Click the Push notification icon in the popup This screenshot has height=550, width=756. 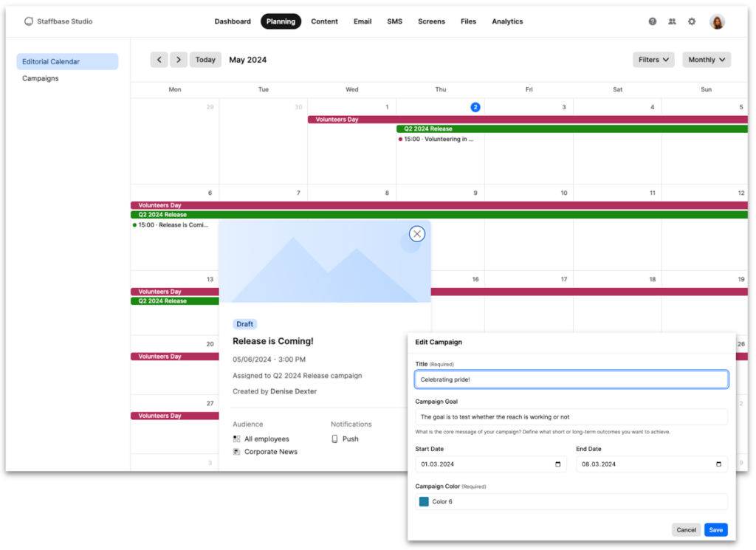point(335,439)
